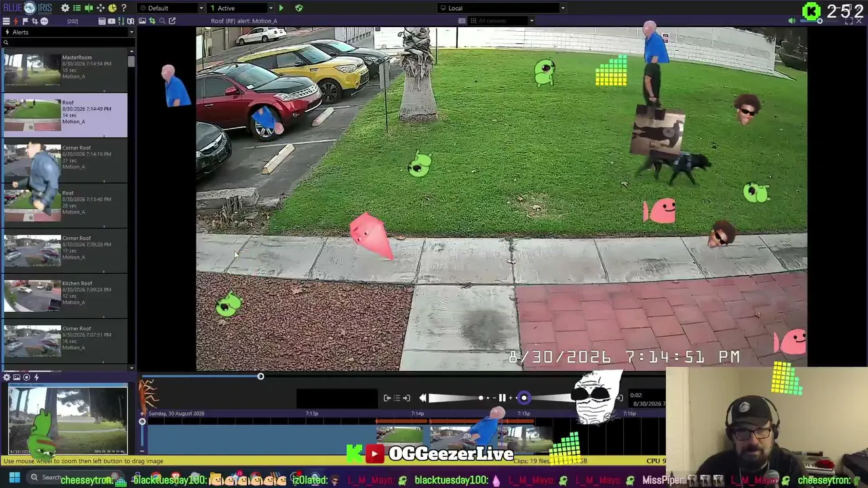This screenshot has height=488, width=868.
Task: Open the clip in external window icon
Action: pos(172,21)
